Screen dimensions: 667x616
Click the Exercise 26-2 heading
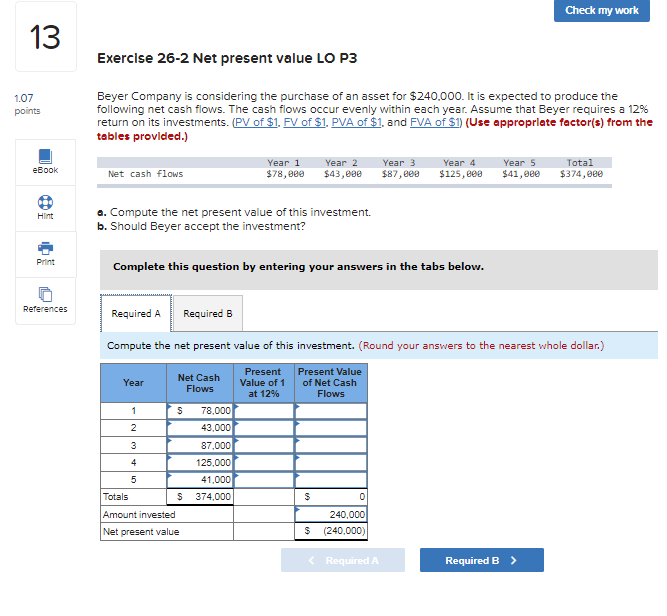coord(227,58)
